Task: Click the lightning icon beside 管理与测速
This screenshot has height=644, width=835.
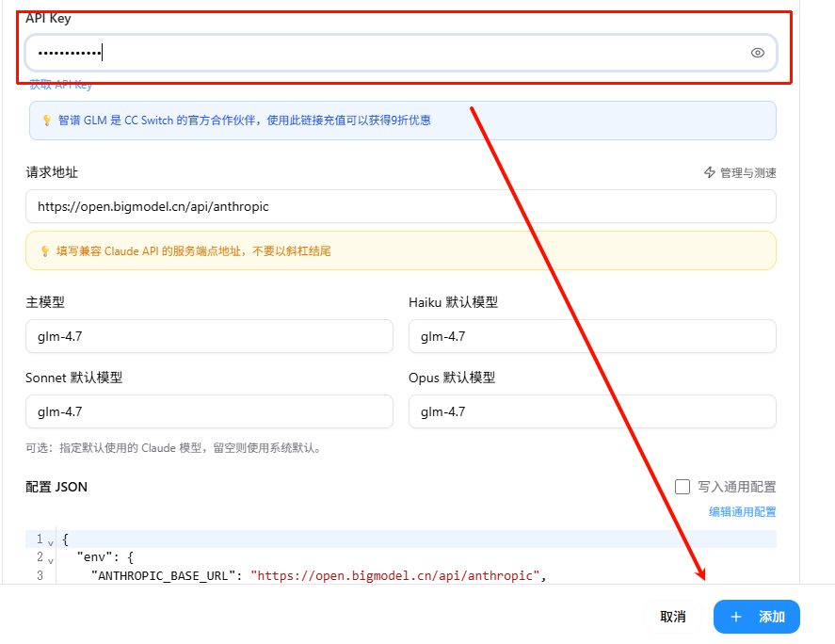Action: (x=710, y=172)
